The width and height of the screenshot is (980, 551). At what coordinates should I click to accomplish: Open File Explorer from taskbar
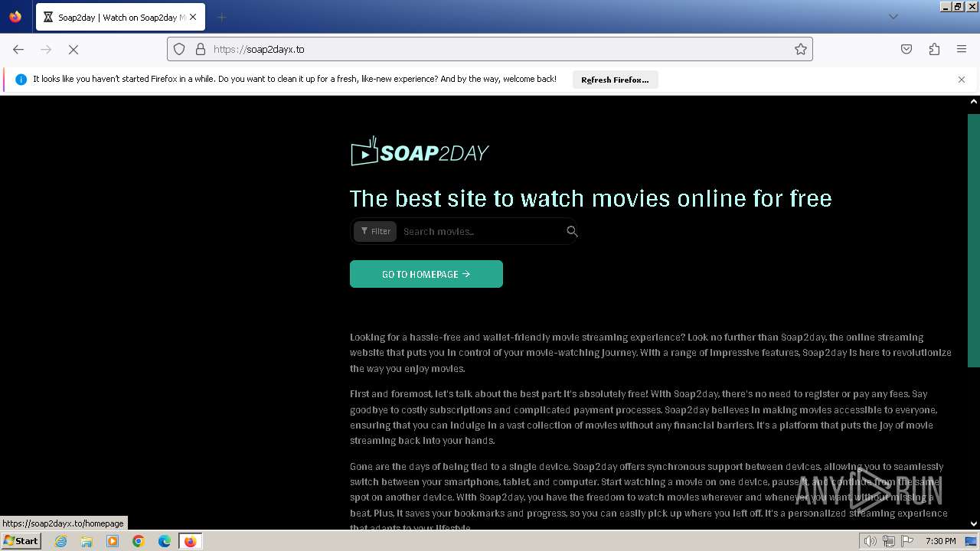point(87,541)
